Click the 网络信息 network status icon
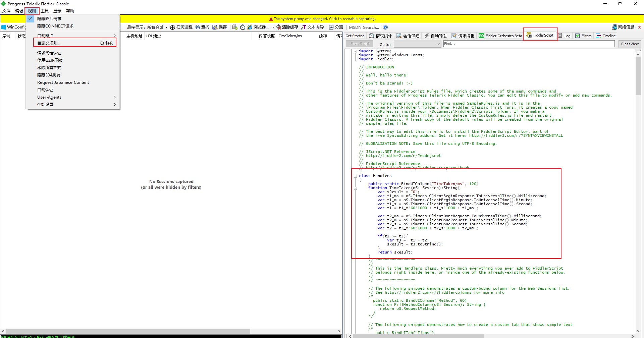The height and width of the screenshot is (338, 644). [x=623, y=27]
